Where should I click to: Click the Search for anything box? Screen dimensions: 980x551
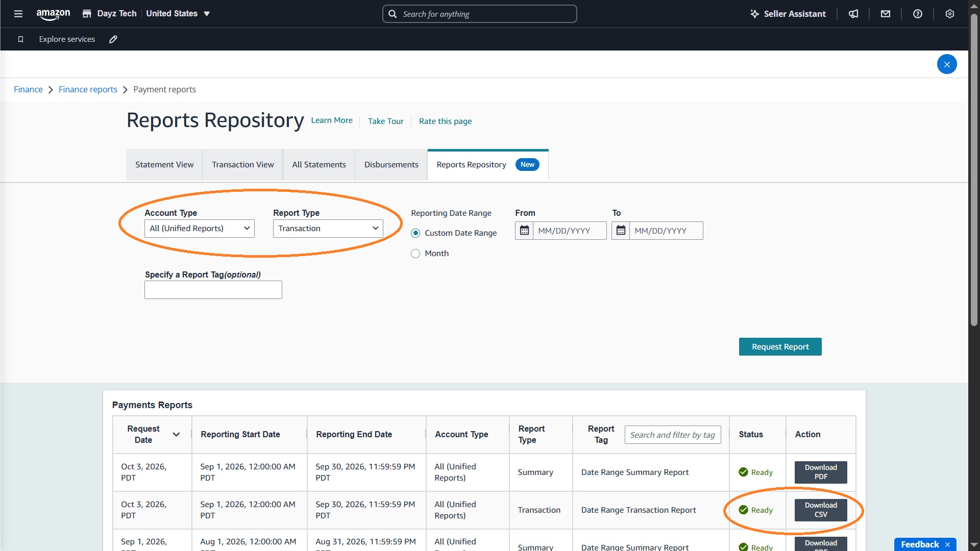[x=480, y=14]
